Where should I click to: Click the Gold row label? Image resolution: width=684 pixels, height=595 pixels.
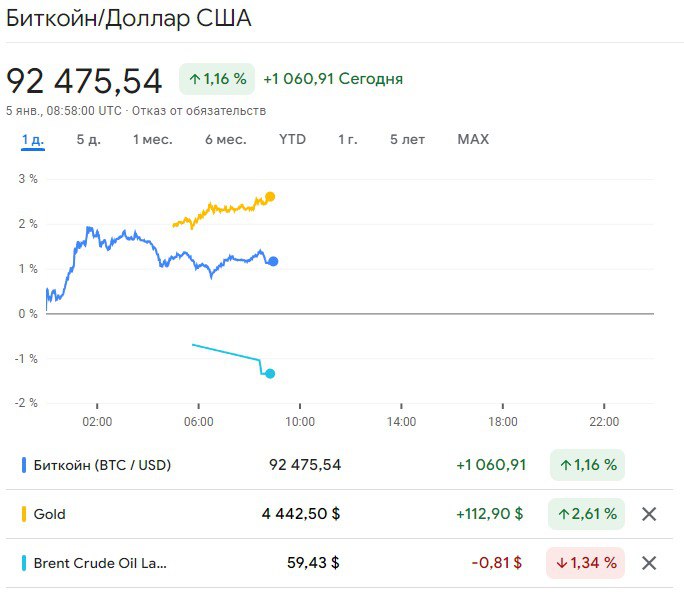click(50, 514)
